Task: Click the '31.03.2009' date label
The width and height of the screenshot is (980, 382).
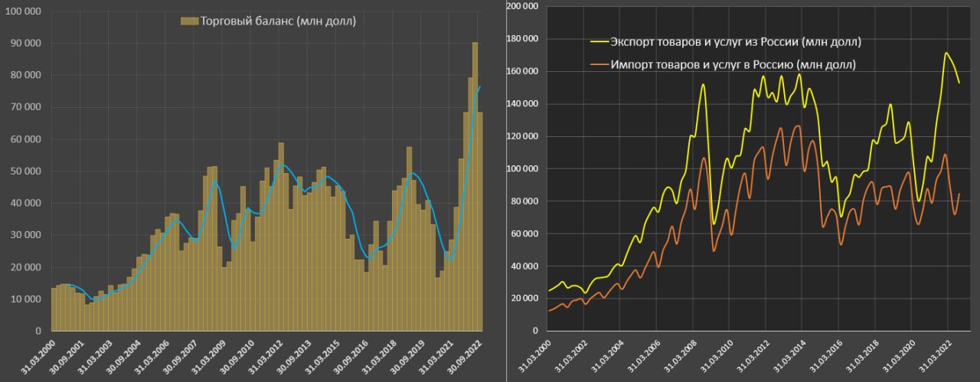Action: click(x=209, y=357)
